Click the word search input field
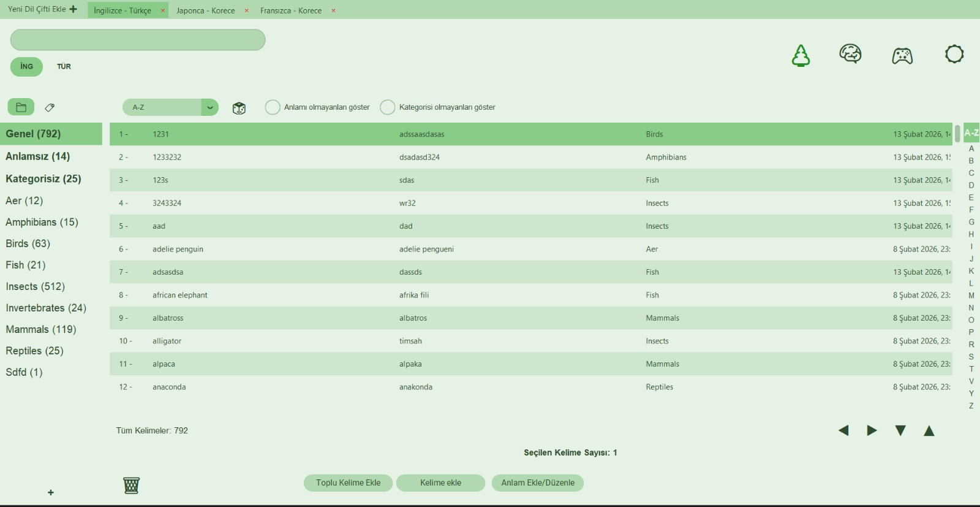 [138, 40]
